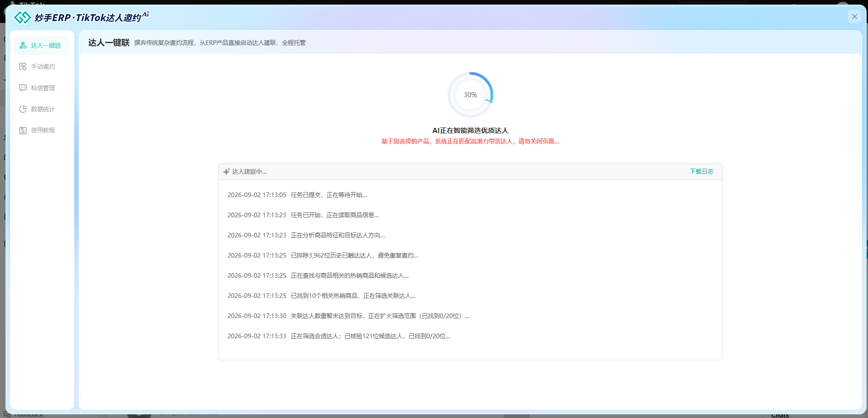
Task: Click the heading AI正在智能筛选优质达人
Action: (x=470, y=131)
